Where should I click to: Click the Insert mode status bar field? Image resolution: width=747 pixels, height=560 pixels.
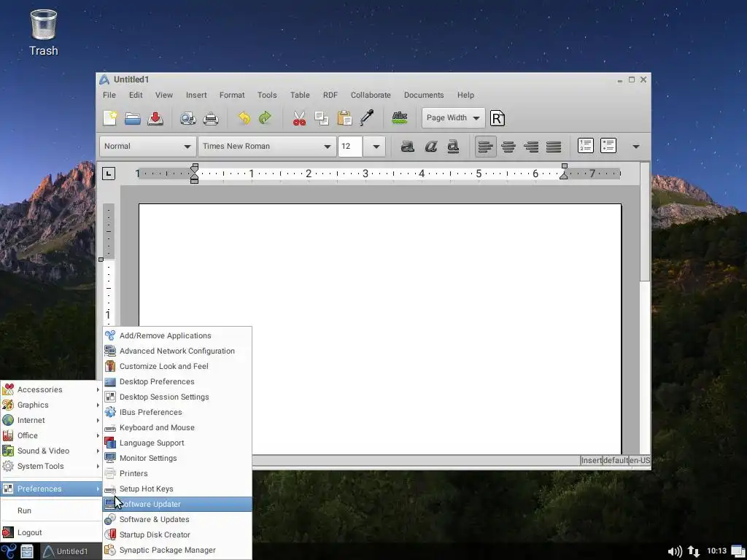click(591, 461)
